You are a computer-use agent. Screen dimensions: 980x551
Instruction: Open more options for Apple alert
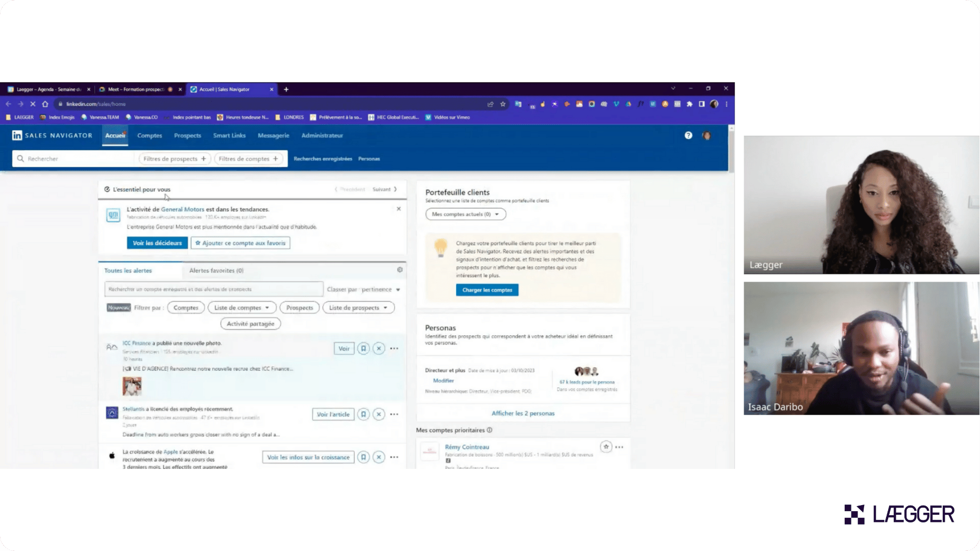pyautogui.click(x=394, y=457)
